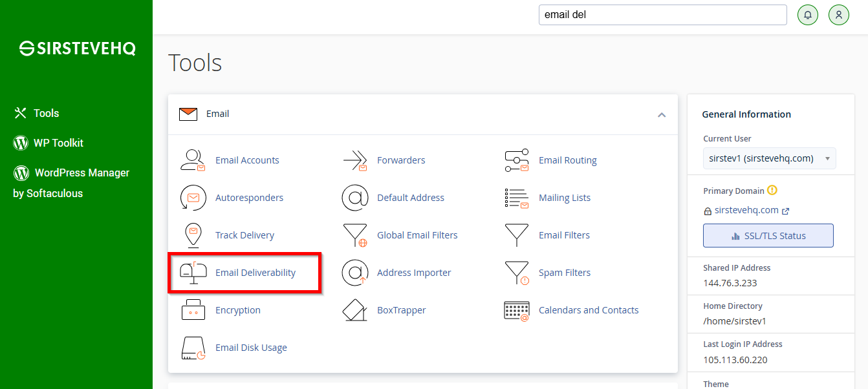Open the notifications bell icon
The width and height of the screenshot is (868, 389).
point(808,15)
